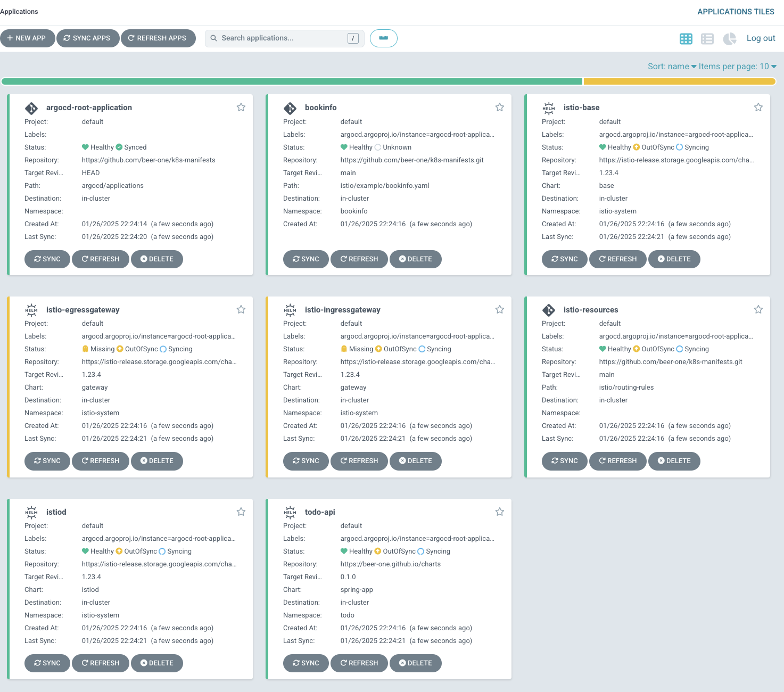
Task: Toggle favorite on istio-resources
Action: pos(758,309)
